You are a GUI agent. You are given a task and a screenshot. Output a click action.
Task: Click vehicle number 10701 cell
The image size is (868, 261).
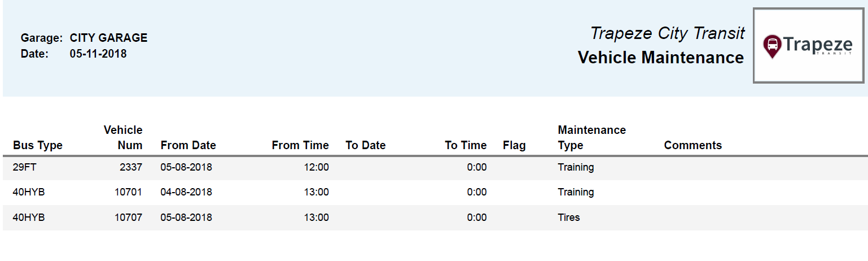(128, 192)
